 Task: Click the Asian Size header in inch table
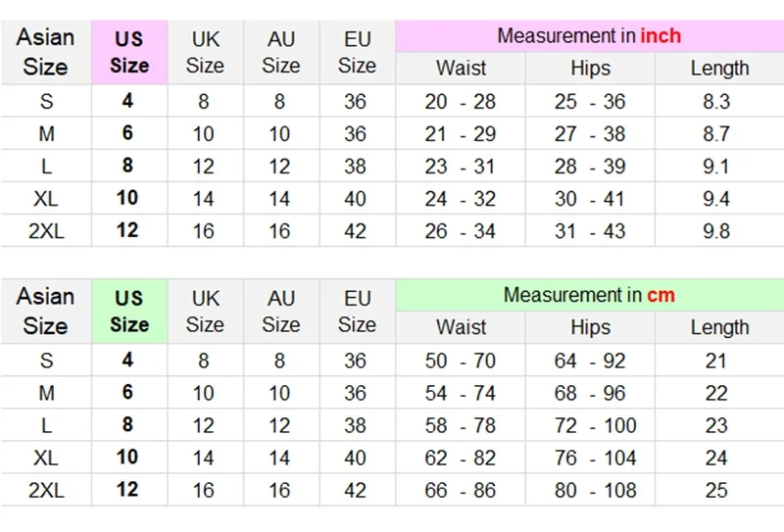[x=45, y=53]
